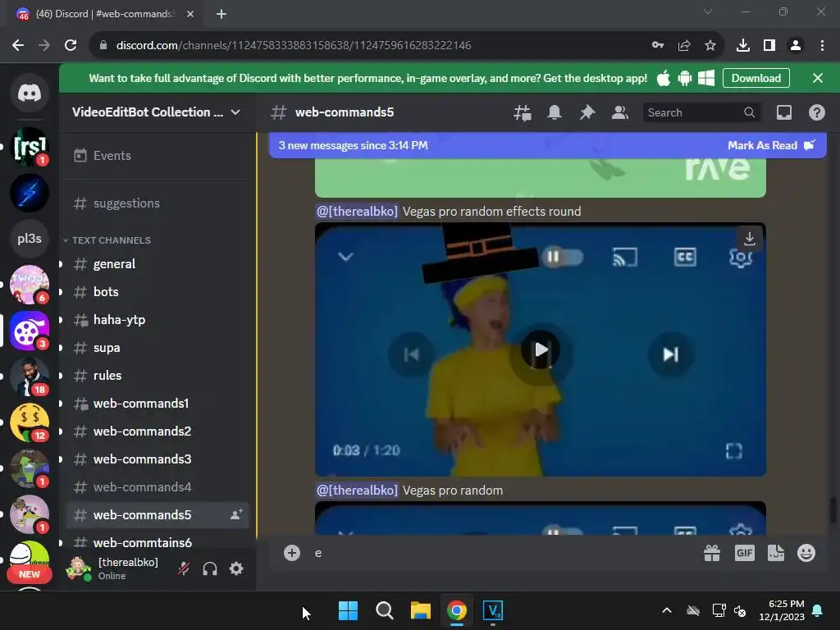
Task: Dismiss the desktop app banner
Action: [x=818, y=78]
